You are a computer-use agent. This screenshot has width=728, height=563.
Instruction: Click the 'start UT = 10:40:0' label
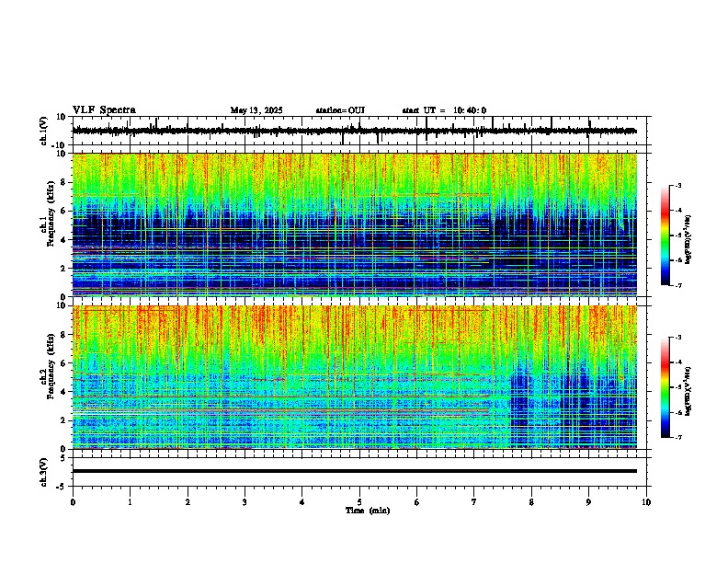pyautogui.click(x=444, y=110)
